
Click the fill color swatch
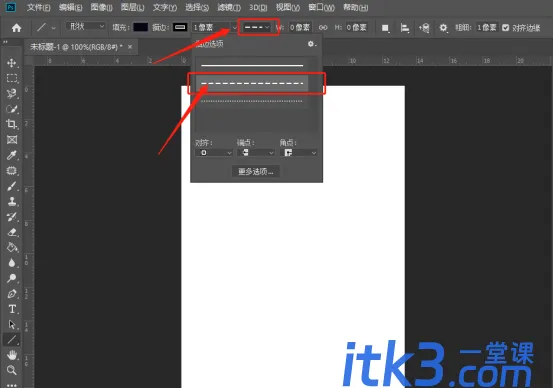tap(141, 27)
